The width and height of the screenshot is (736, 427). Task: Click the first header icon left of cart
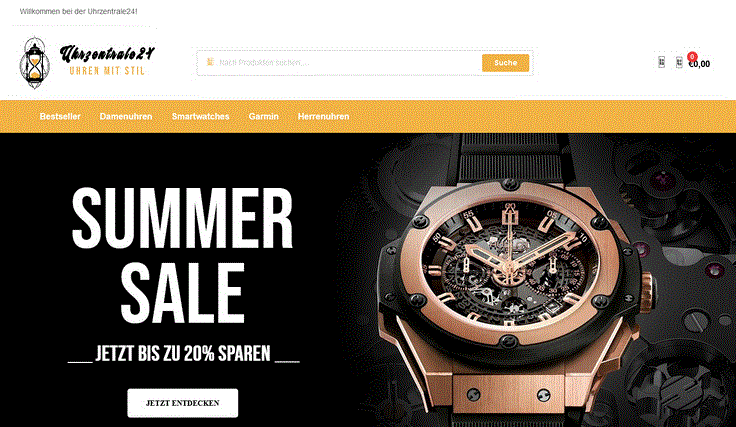coord(661,62)
